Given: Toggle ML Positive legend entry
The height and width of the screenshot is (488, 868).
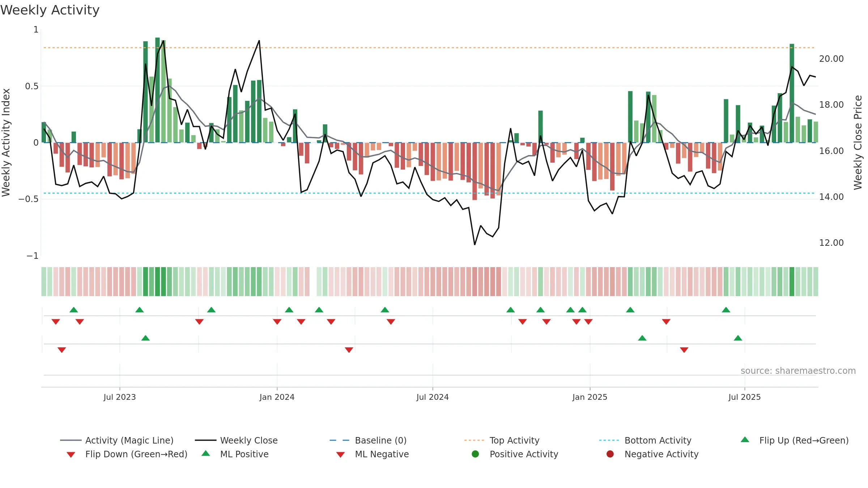Looking at the screenshot, I should pyautogui.click(x=235, y=454).
